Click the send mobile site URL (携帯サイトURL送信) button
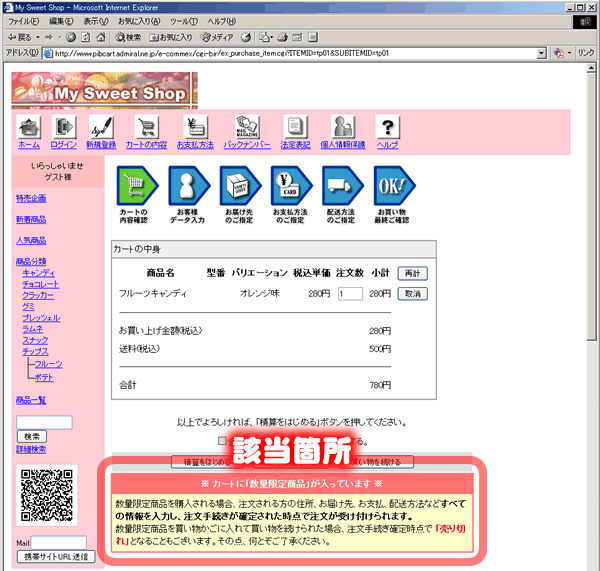This screenshot has width=600, height=571. click(56, 556)
